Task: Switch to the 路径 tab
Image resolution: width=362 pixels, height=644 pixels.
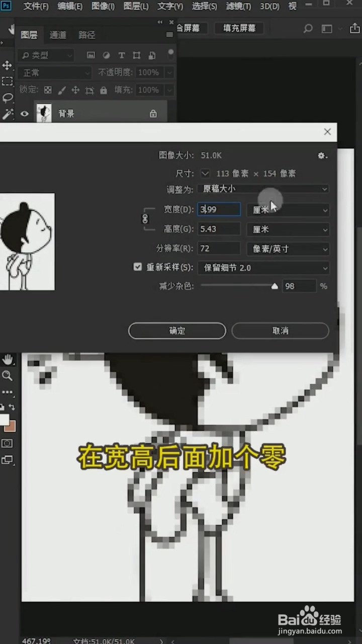Action: (87, 35)
